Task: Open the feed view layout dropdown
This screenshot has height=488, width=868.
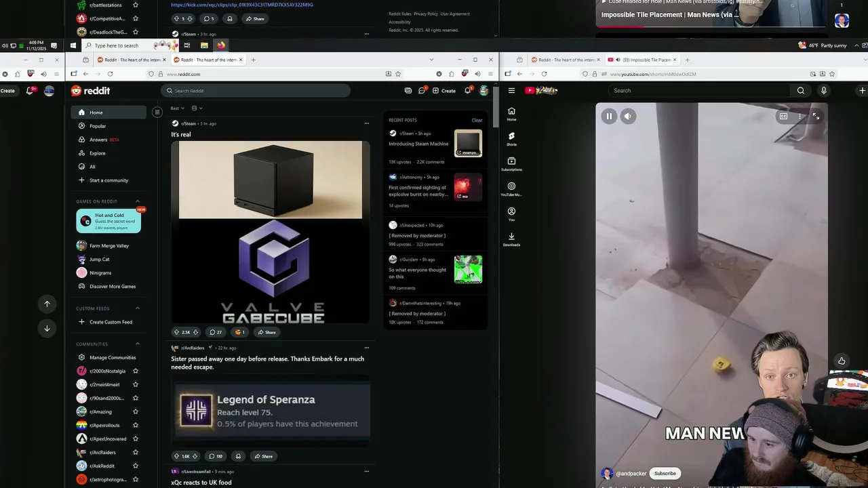Action: point(197,108)
